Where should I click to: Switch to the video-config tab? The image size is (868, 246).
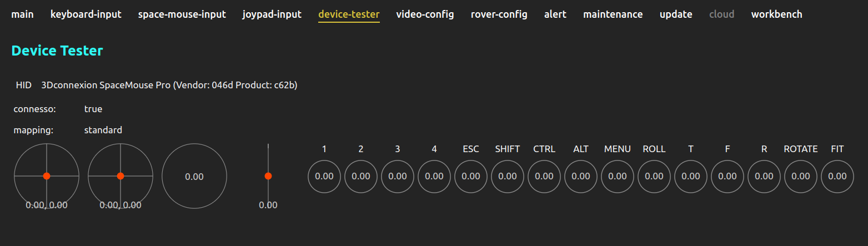(425, 14)
